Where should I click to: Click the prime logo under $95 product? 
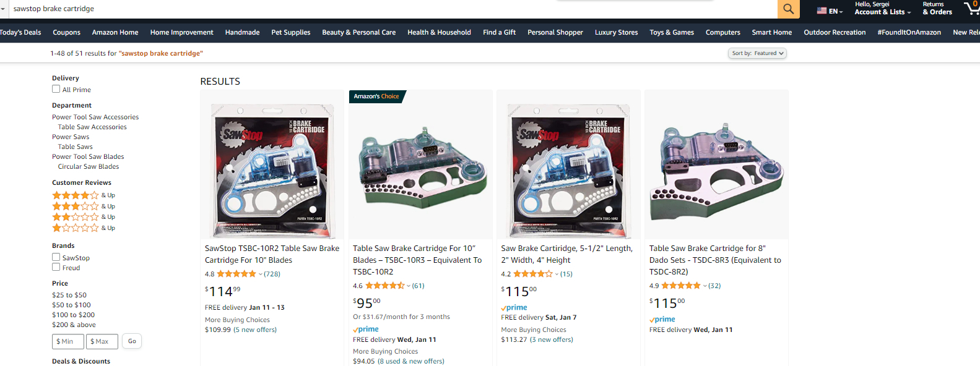pyautogui.click(x=366, y=330)
